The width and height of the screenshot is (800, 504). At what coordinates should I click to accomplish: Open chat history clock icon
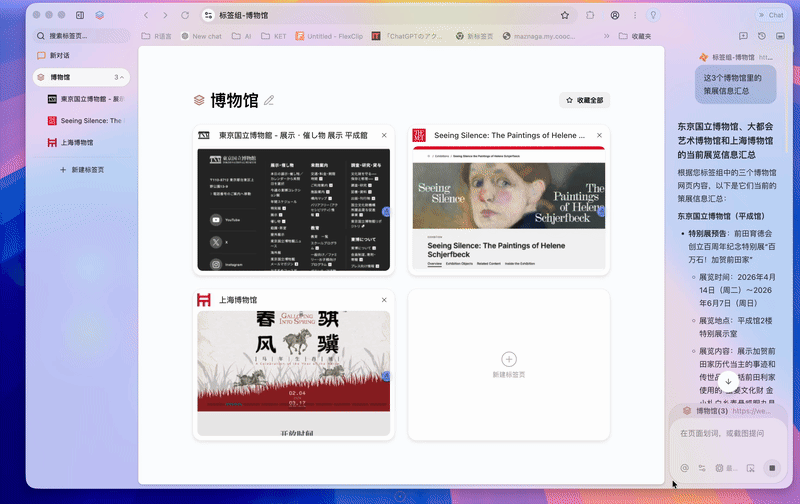(x=762, y=36)
